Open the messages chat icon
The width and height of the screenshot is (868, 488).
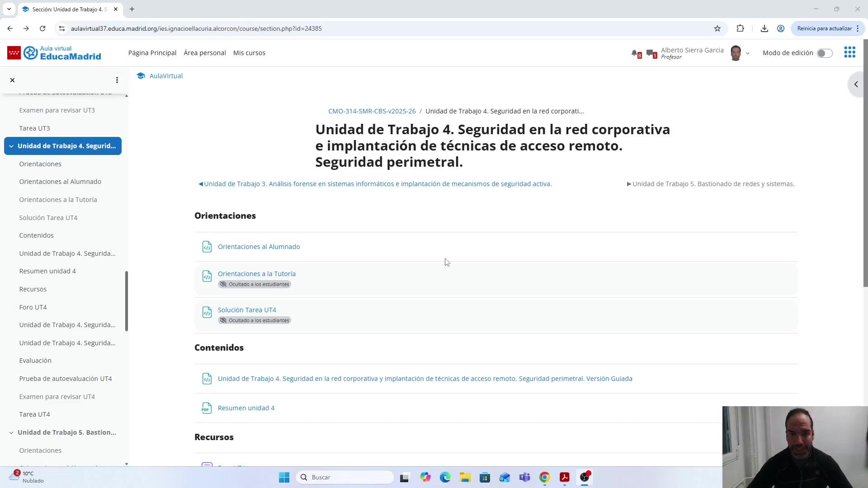pyautogui.click(x=650, y=53)
